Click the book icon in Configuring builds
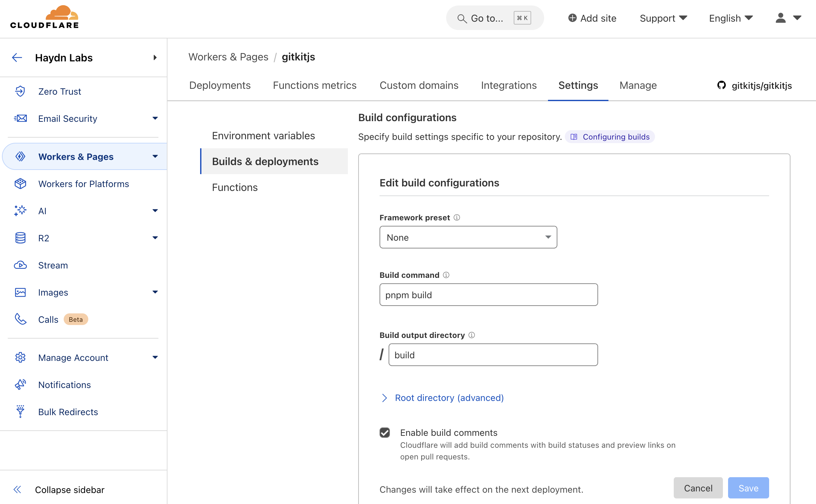Screen dimensions: 816x504 pos(574,137)
